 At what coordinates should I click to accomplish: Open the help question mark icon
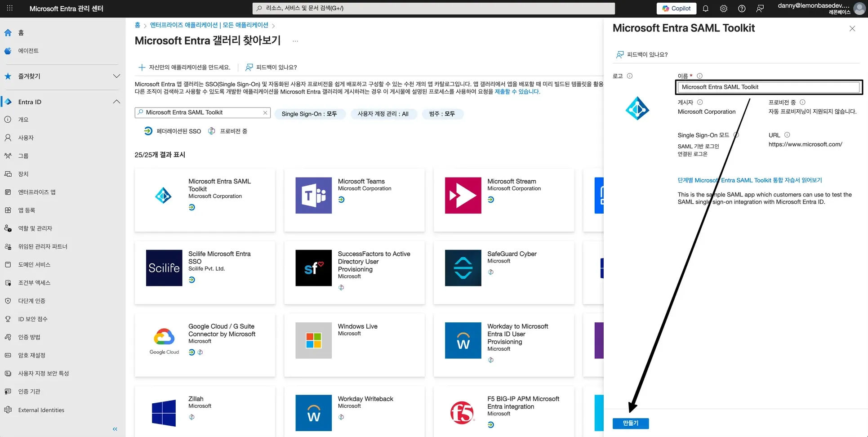point(742,9)
